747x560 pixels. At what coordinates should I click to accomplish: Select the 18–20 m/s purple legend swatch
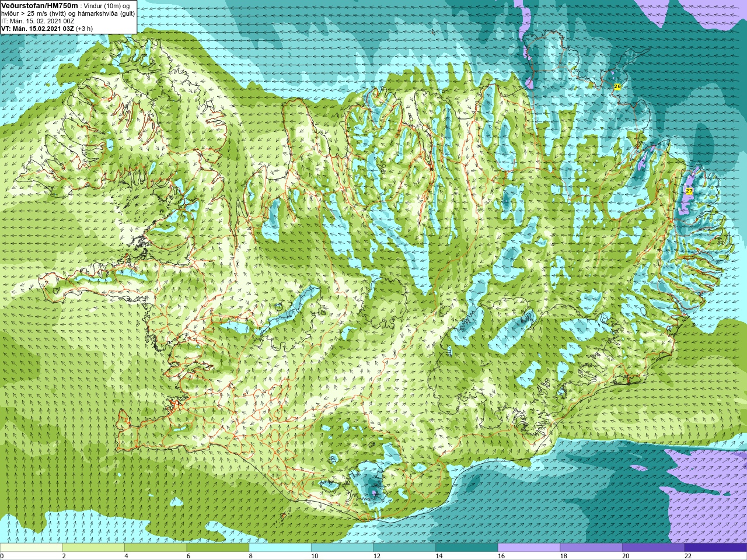(x=591, y=548)
